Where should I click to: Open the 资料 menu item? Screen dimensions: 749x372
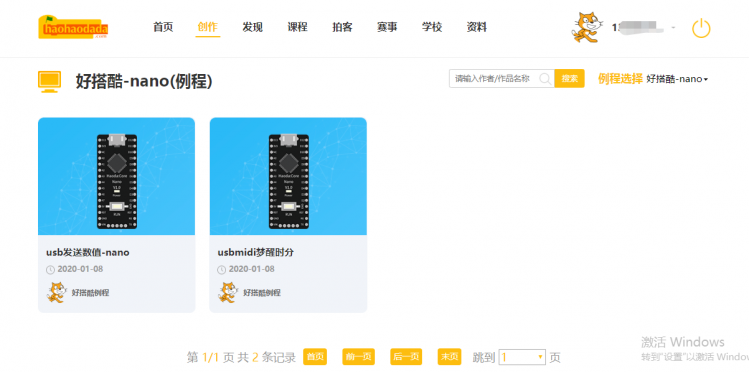[476, 27]
